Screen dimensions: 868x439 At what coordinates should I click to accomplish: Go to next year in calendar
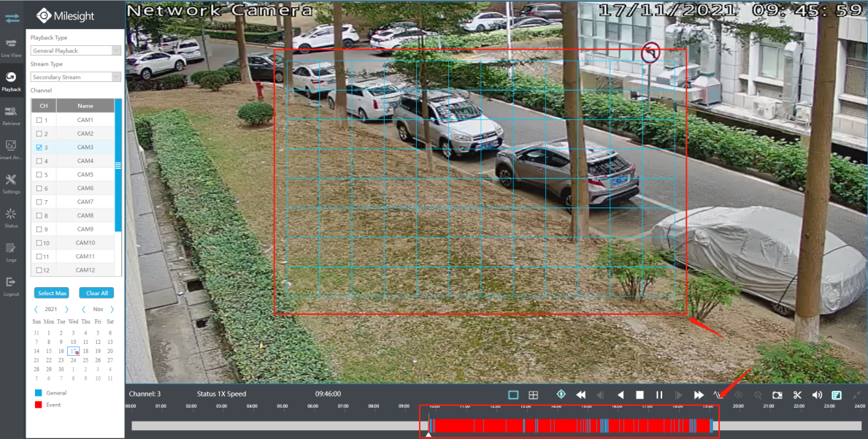[67, 310]
